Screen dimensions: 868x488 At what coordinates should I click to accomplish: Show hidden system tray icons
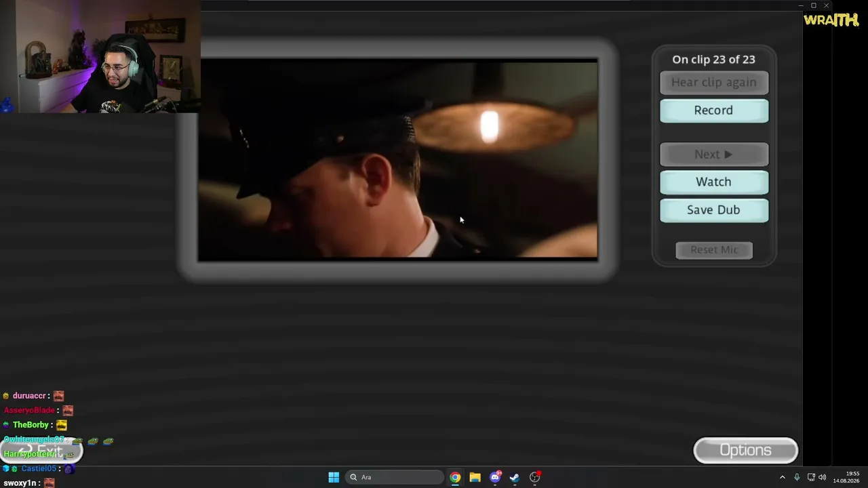click(783, 477)
